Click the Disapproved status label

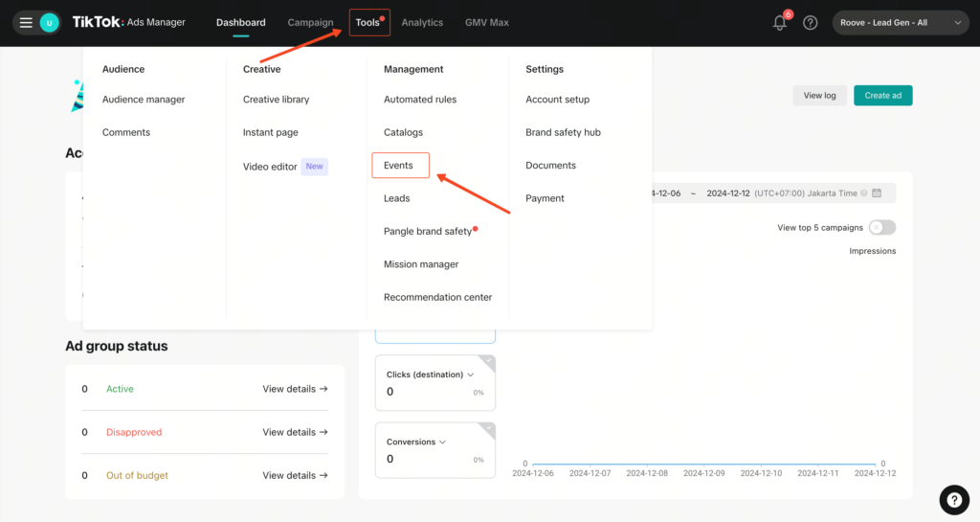point(134,432)
